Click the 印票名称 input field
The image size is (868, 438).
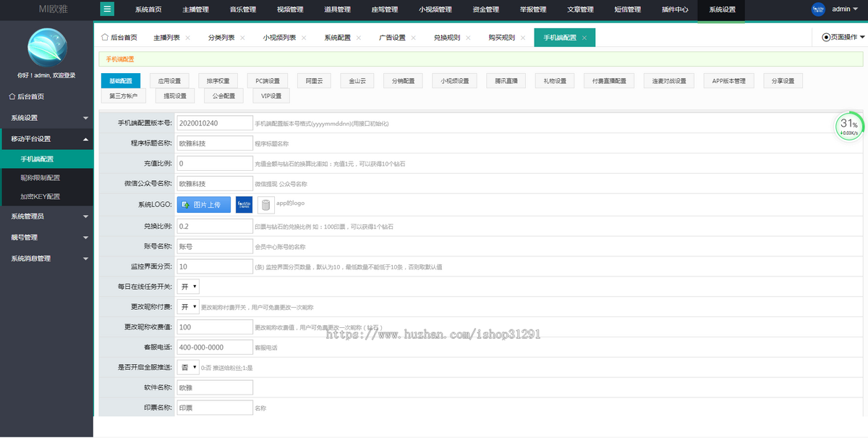pyautogui.click(x=215, y=408)
